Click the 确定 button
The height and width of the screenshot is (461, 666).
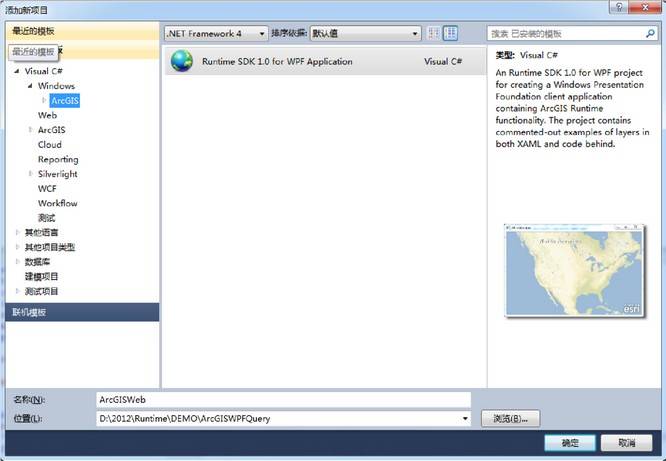(x=570, y=443)
